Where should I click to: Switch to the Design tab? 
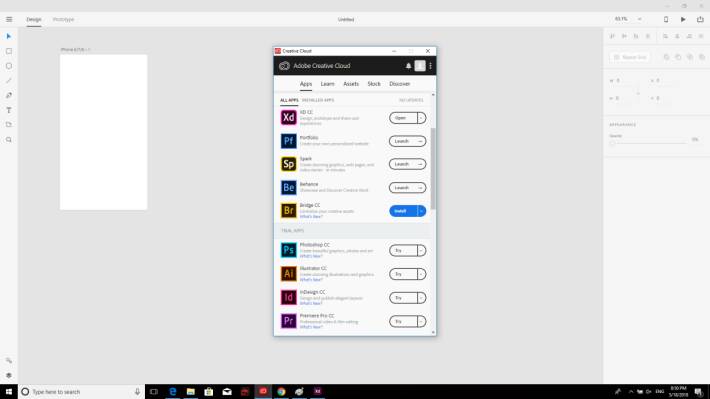34,19
